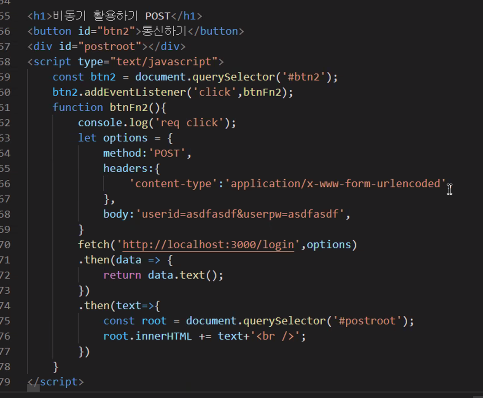Click the root.innerHTML property
The width and height of the screenshot is (483, 398).
point(147,336)
